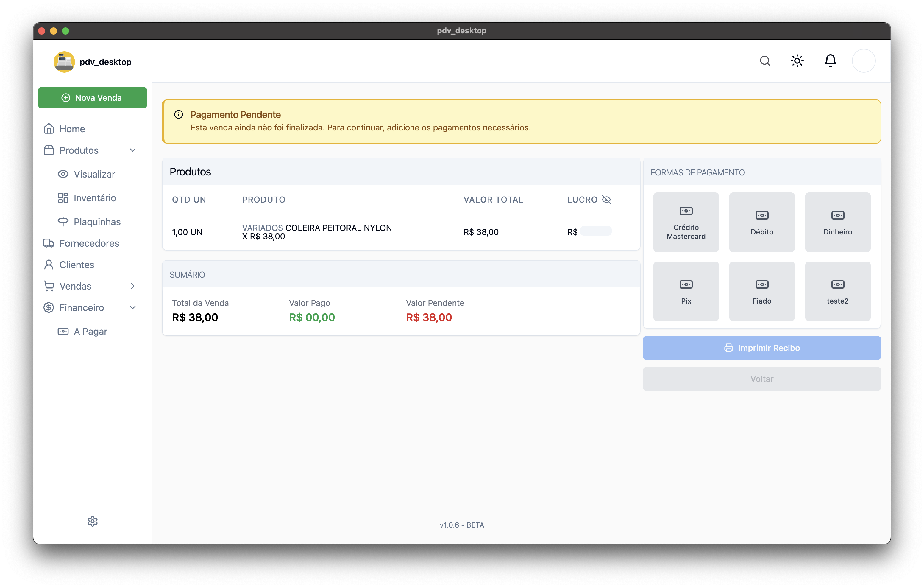This screenshot has width=924, height=588.
Task: Select Dinheiro payment method
Action: tap(838, 223)
